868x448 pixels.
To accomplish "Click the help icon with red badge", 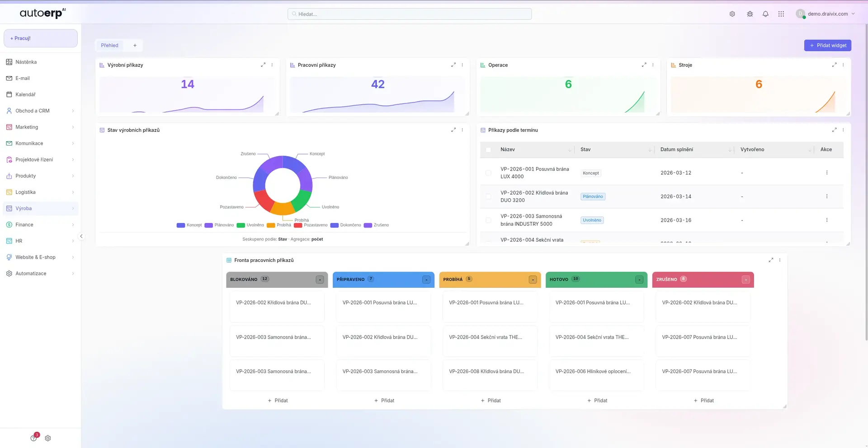I will 34,438.
